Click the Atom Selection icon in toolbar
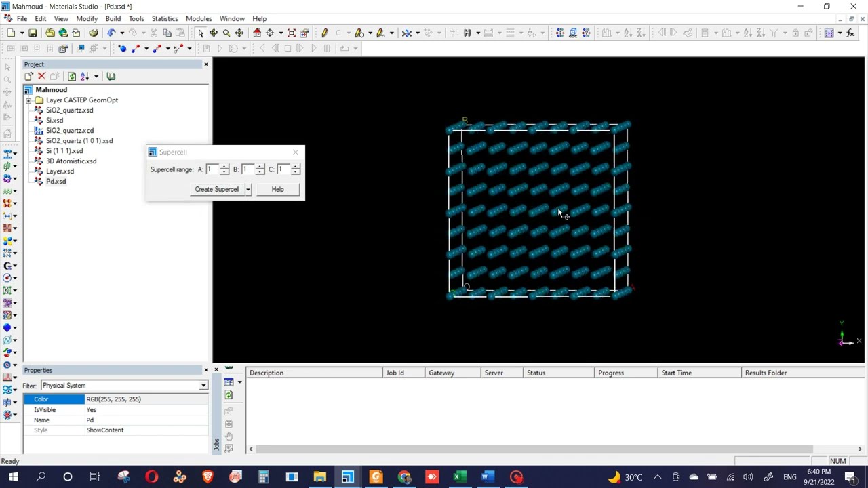The height and width of the screenshot is (488, 868). pos(560,33)
